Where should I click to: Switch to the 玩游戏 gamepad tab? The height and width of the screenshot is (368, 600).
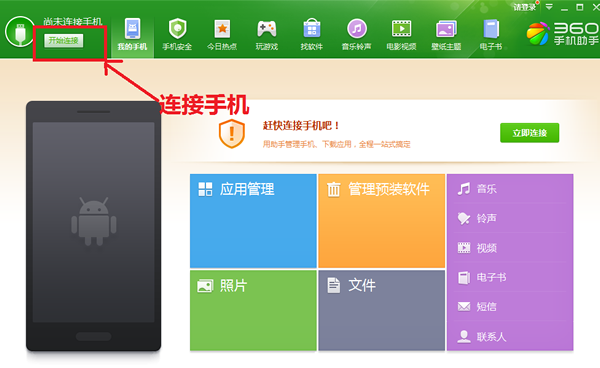(x=267, y=35)
